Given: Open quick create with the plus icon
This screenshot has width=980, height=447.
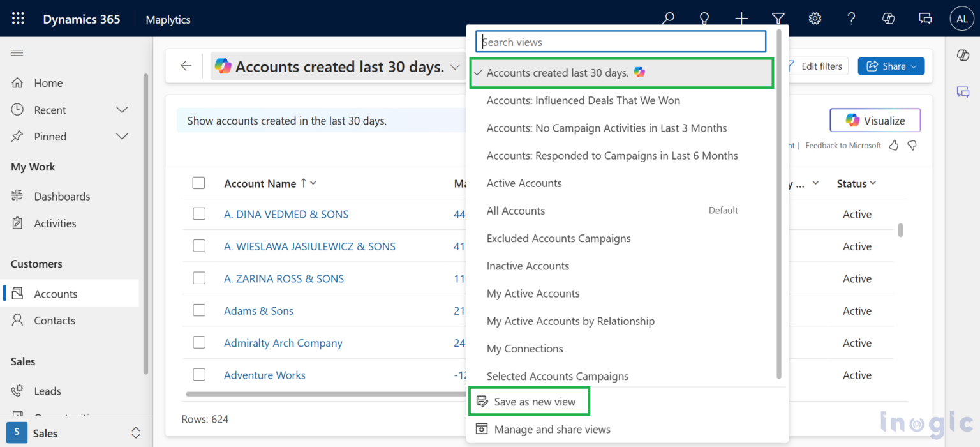Looking at the screenshot, I should [x=741, y=19].
